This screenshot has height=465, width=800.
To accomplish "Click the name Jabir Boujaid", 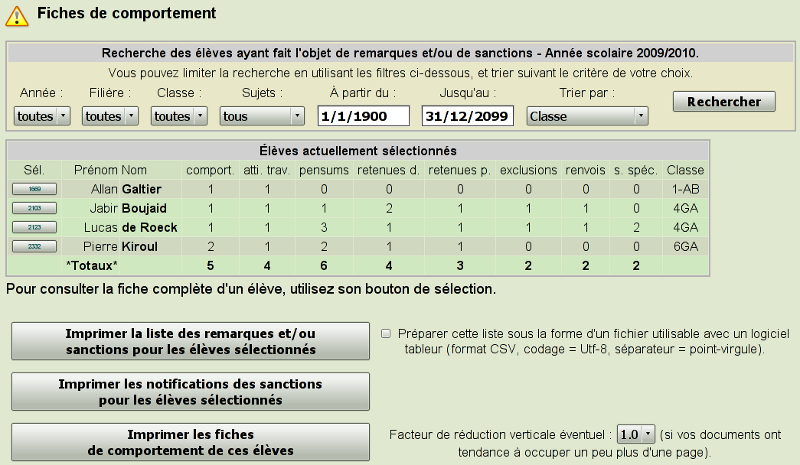I will click(128, 208).
